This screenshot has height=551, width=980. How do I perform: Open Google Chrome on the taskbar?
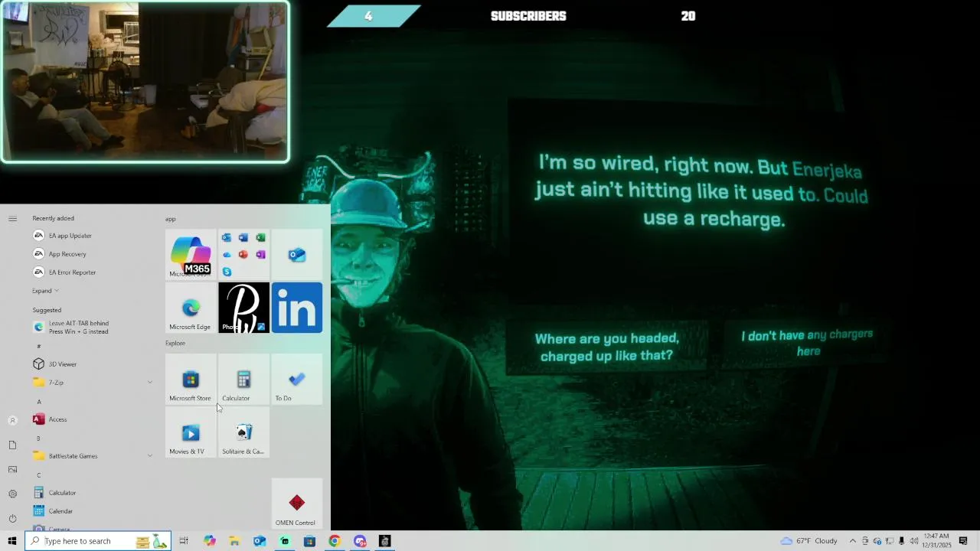click(335, 541)
